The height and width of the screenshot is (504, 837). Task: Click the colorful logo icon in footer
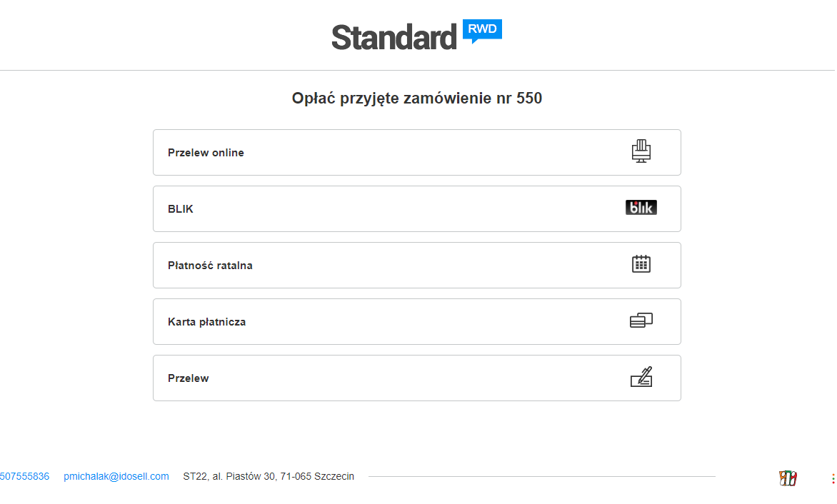(788, 478)
